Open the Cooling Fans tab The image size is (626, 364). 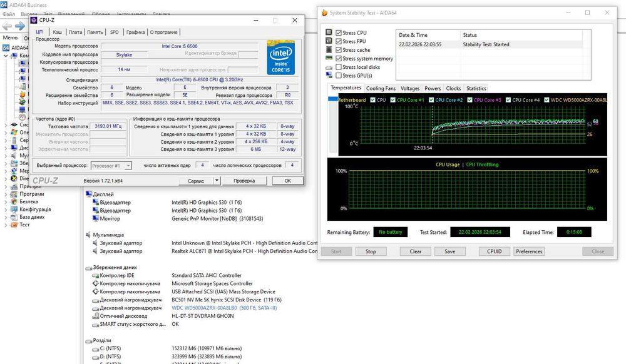pyautogui.click(x=381, y=89)
